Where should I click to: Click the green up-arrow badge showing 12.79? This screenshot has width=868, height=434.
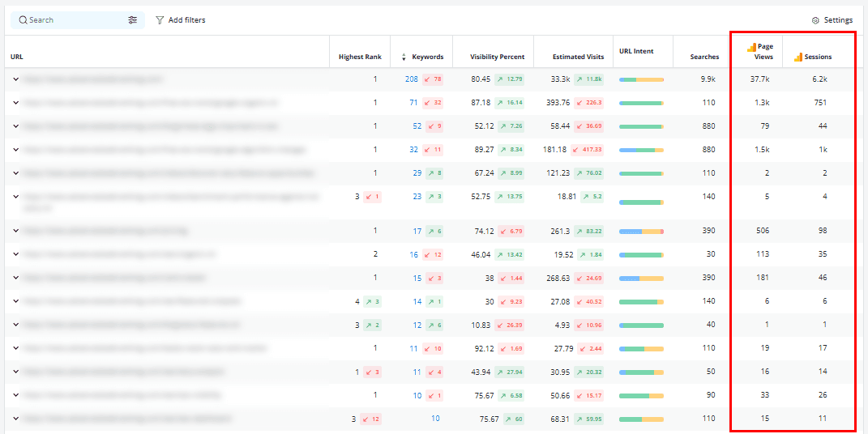(510, 79)
